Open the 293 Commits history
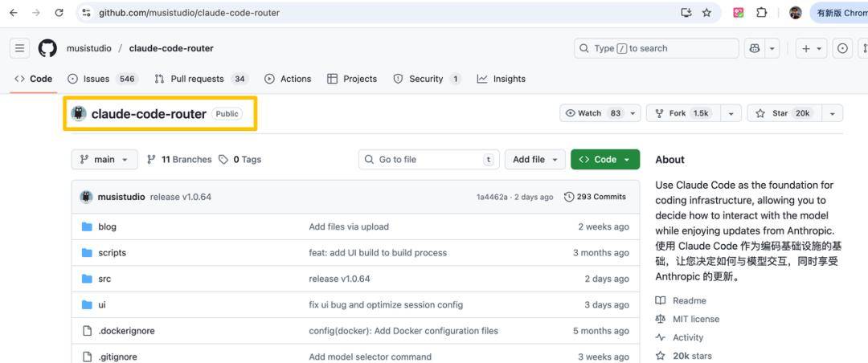 click(595, 197)
